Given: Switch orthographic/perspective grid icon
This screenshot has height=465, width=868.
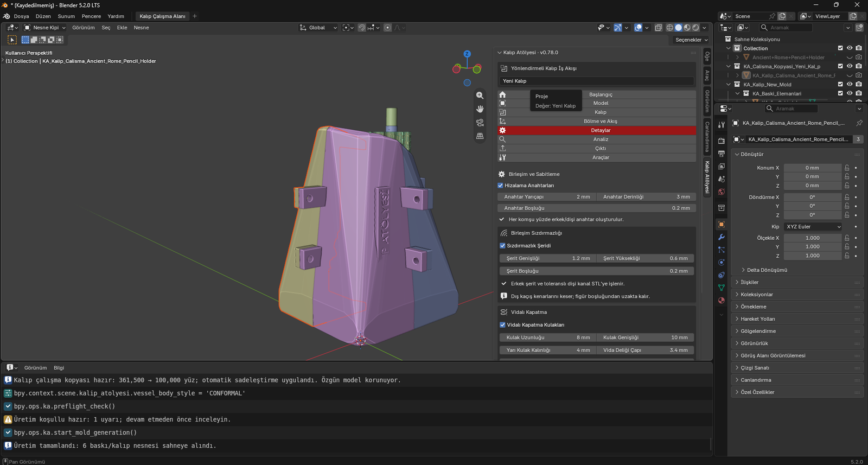Looking at the screenshot, I should click(x=480, y=136).
